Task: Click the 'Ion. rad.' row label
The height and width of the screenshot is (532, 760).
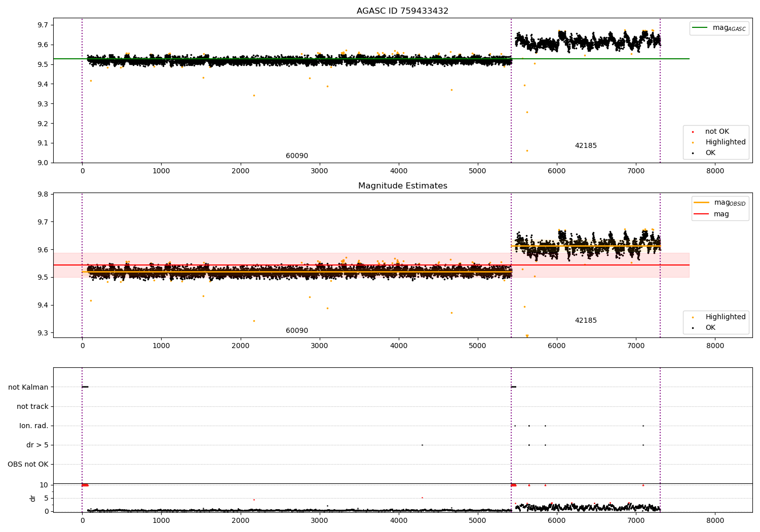Action: [x=34, y=426]
